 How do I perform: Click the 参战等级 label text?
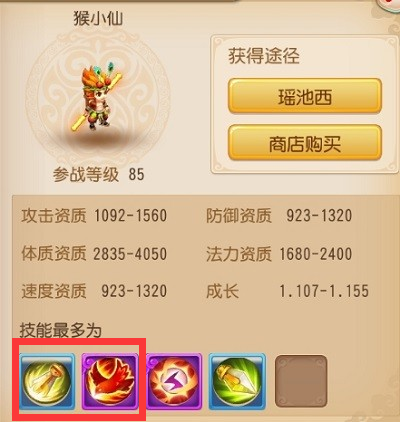pos(86,174)
